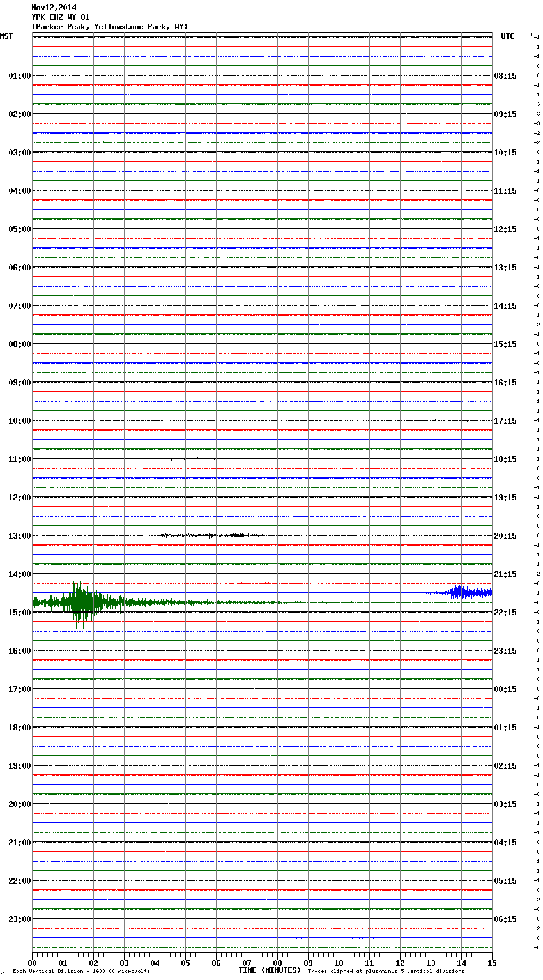Select the 08:00 MST time label
This screenshot has height=980, width=543.
click(19, 344)
